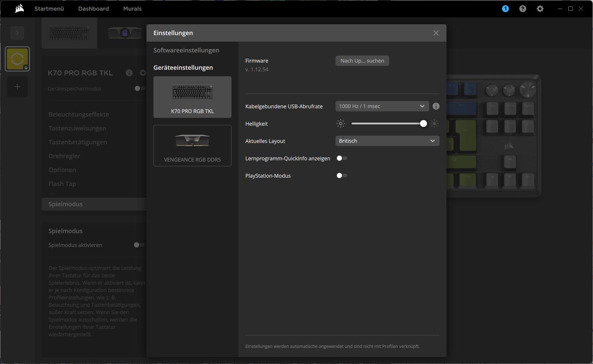Open the help question mark icon
Image resolution: width=593 pixels, height=364 pixels.
pos(522,9)
